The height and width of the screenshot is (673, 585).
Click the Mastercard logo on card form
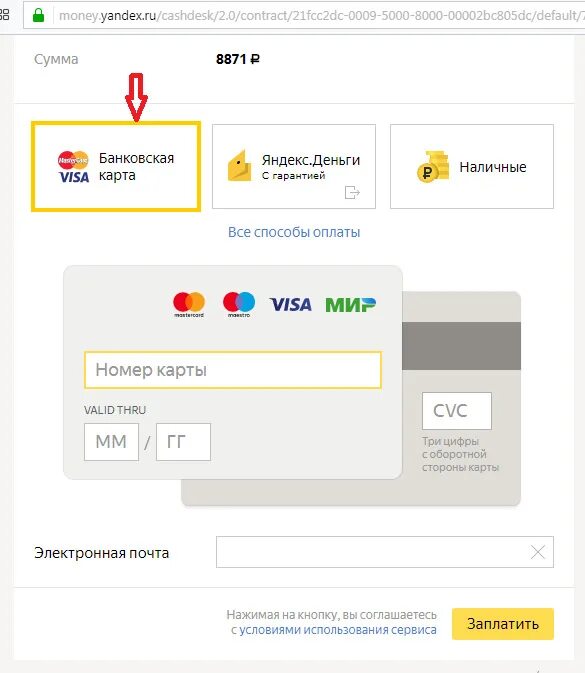pos(189,304)
